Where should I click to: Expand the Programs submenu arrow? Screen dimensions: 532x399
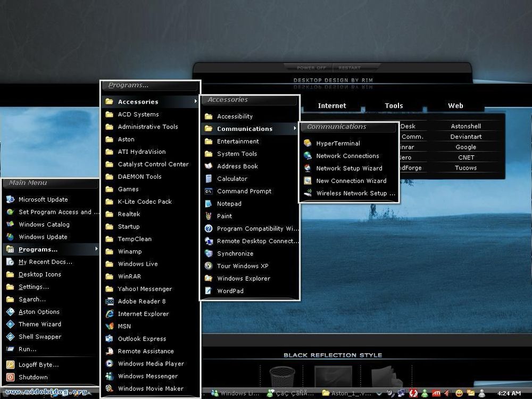tap(96, 249)
